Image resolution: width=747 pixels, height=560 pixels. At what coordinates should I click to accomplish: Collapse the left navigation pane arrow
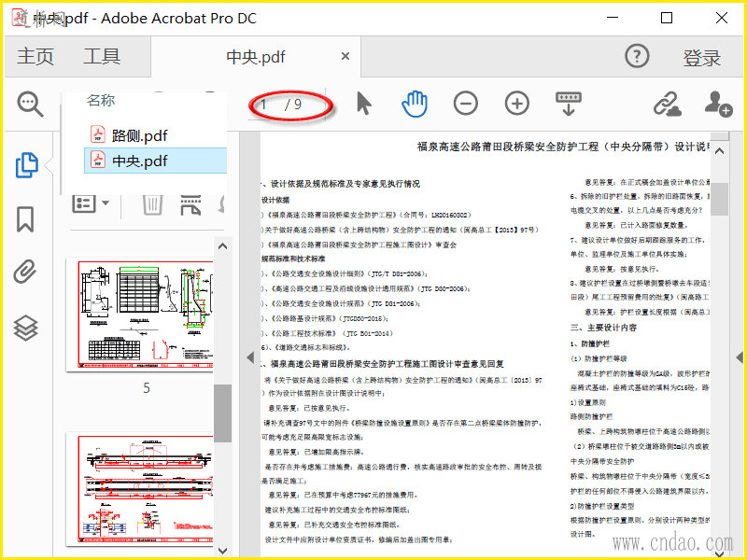[x=250, y=357]
